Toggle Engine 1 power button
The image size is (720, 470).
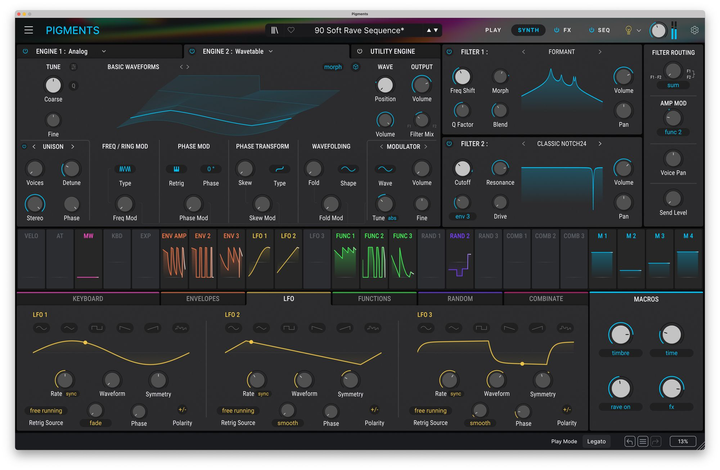(25, 51)
